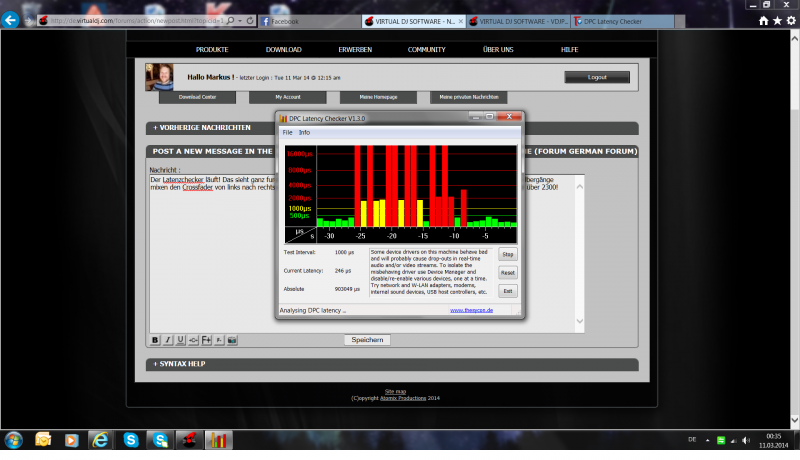Increase font size with the F+ button

206,340
